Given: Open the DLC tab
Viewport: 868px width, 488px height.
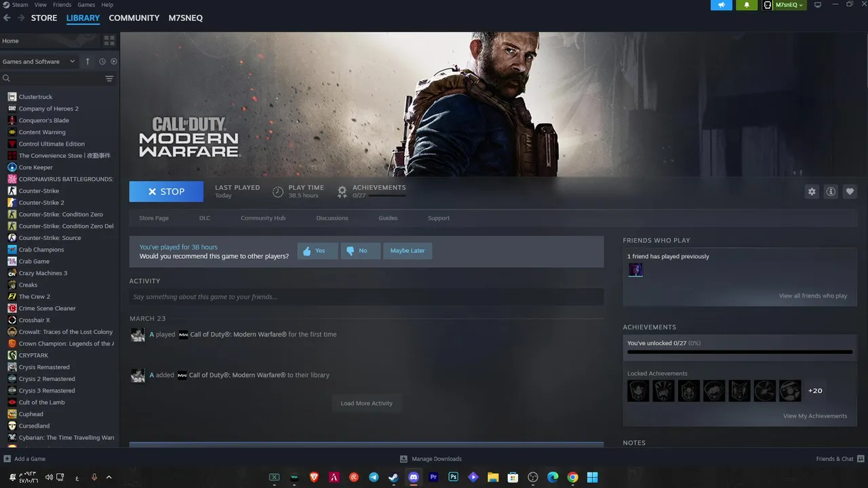Looking at the screenshot, I should pos(205,218).
